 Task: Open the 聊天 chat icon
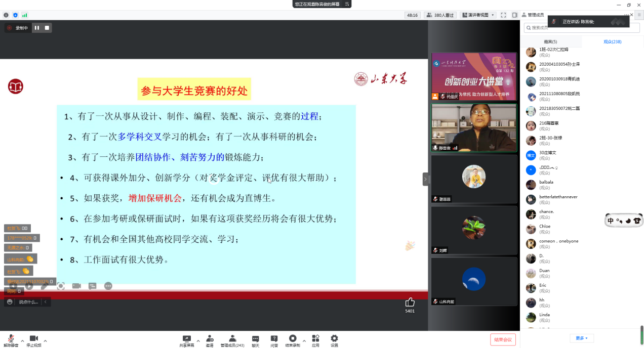point(255,338)
